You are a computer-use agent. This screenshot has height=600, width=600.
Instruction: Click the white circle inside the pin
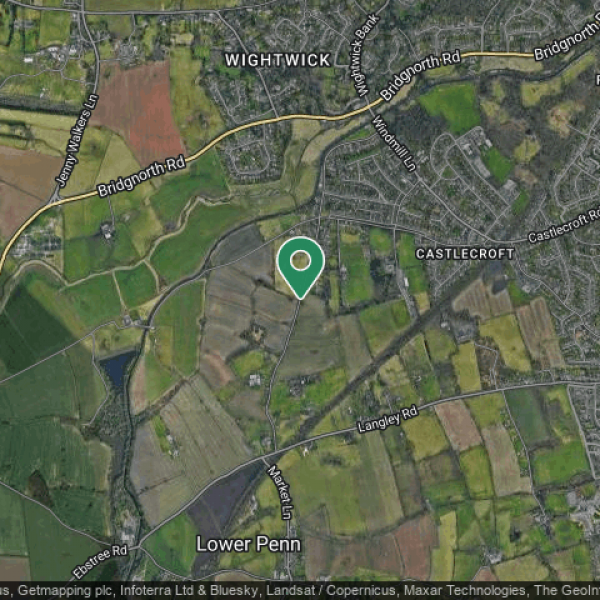[301, 261]
